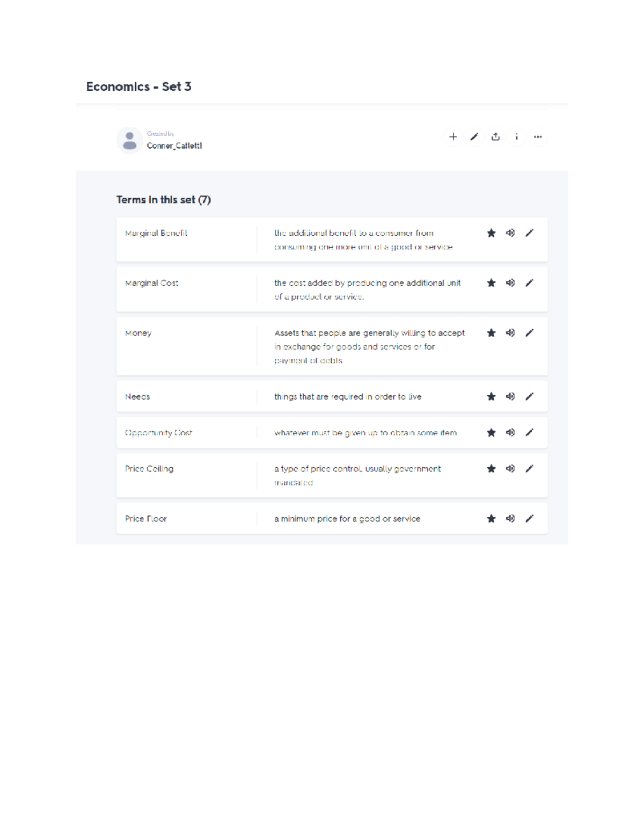Click the plus icon to add set

(x=453, y=137)
